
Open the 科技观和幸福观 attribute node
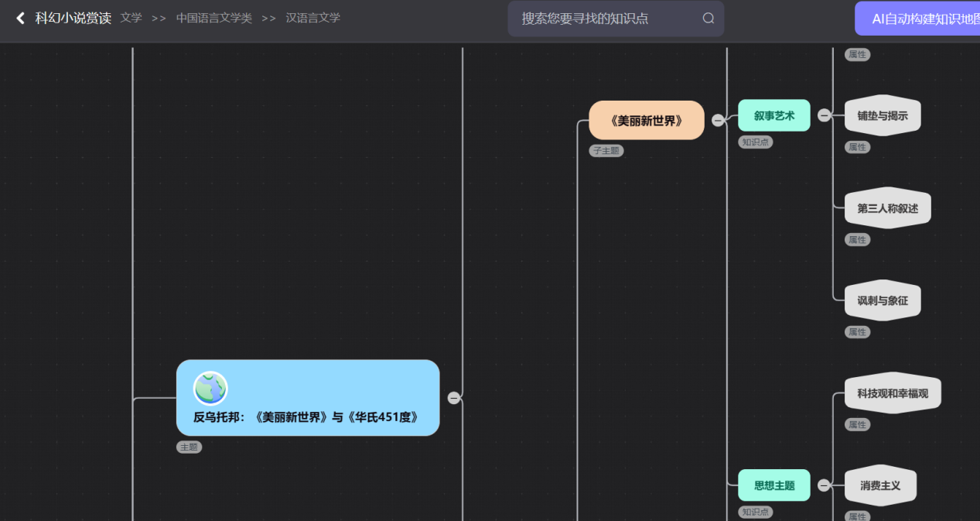click(x=892, y=393)
